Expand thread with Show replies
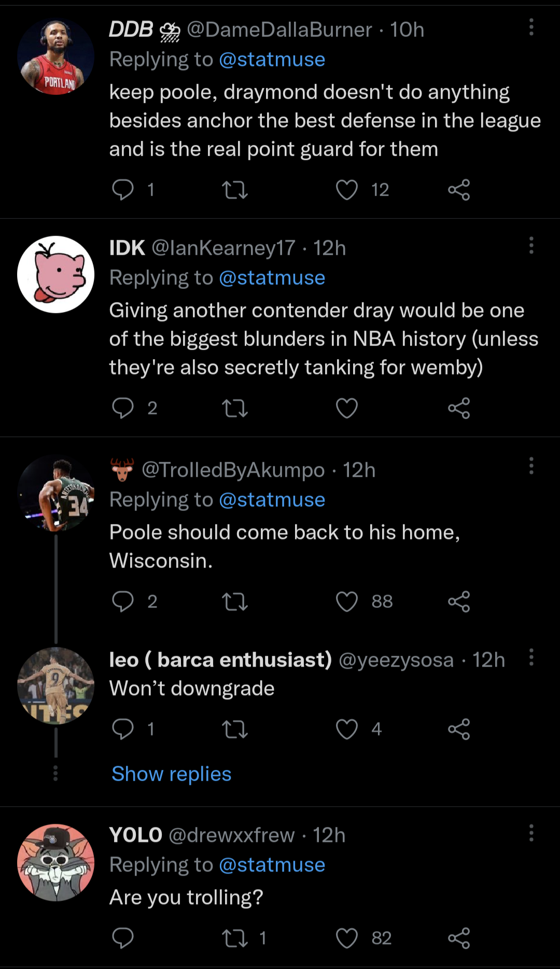Viewport: 560px width, 969px height. click(172, 774)
